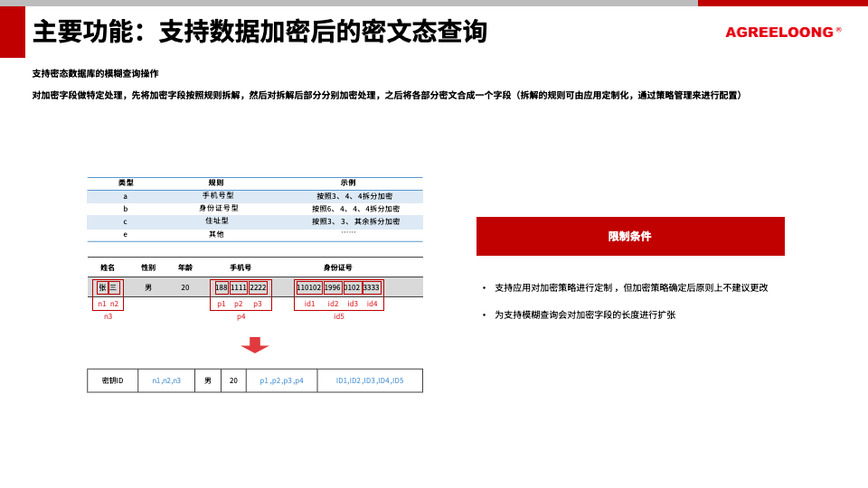
Task: Select the type cell 'a'
Action: click(x=125, y=196)
